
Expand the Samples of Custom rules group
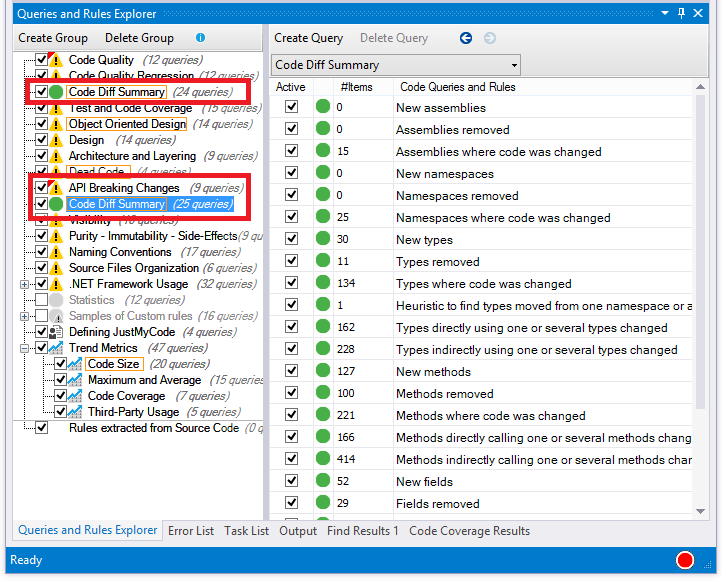pyautogui.click(x=24, y=316)
